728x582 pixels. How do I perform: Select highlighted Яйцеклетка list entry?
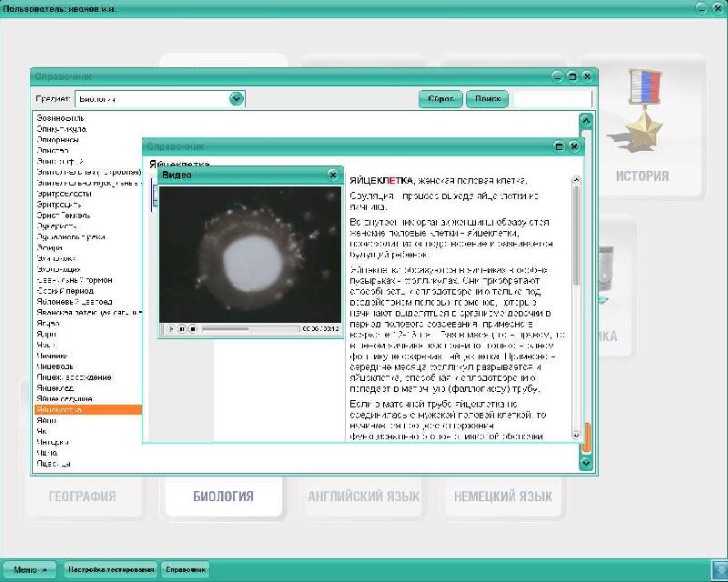click(88, 409)
